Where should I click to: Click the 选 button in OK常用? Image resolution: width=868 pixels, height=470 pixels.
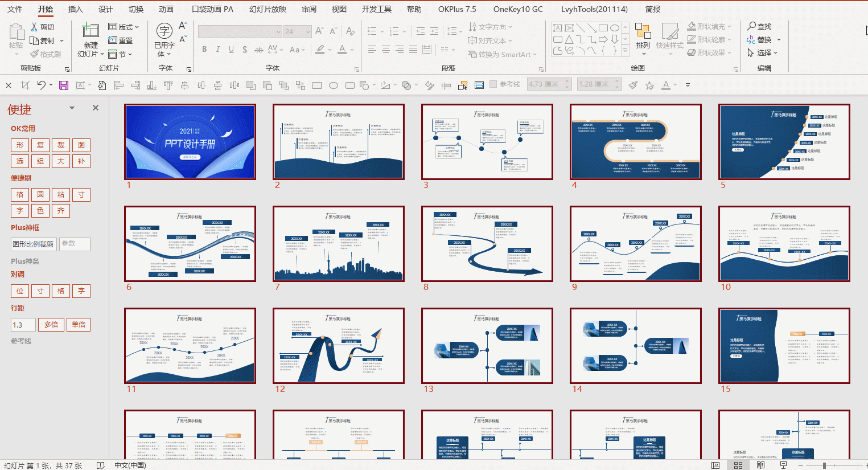click(x=20, y=161)
